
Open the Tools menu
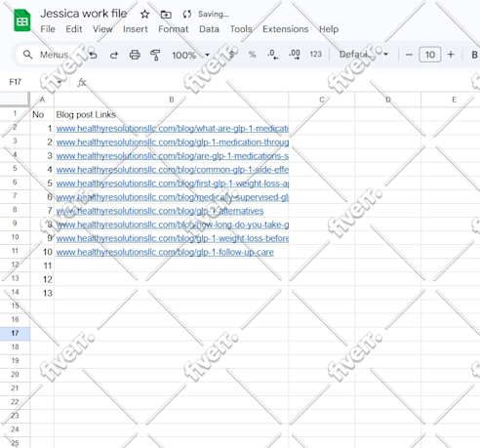click(241, 29)
